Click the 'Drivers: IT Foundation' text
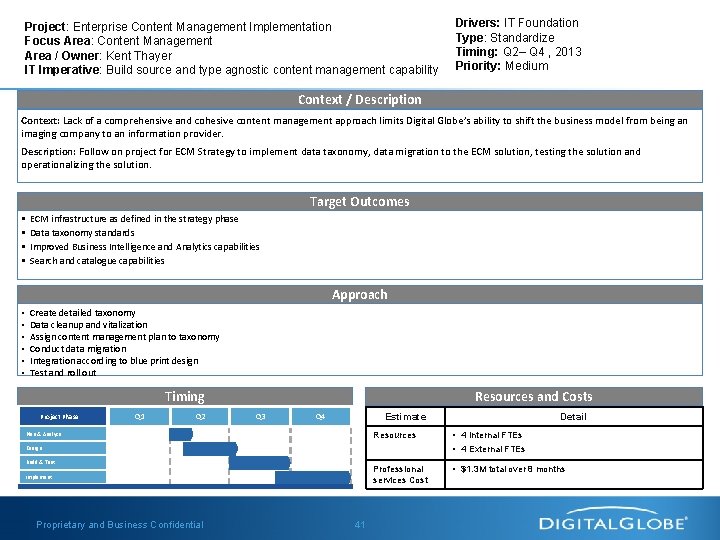720x540 pixels. coord(517,22)
